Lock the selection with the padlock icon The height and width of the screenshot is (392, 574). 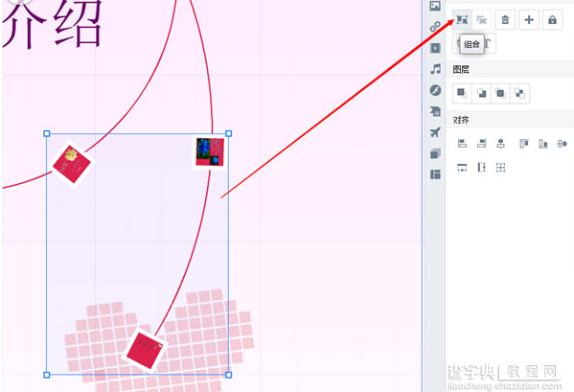point(552,20)
